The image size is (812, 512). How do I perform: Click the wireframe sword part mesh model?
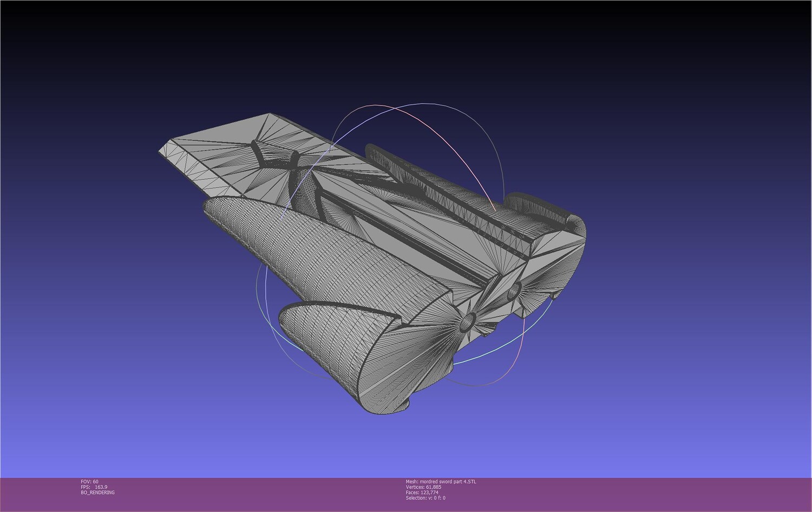(x=372, y=264)
